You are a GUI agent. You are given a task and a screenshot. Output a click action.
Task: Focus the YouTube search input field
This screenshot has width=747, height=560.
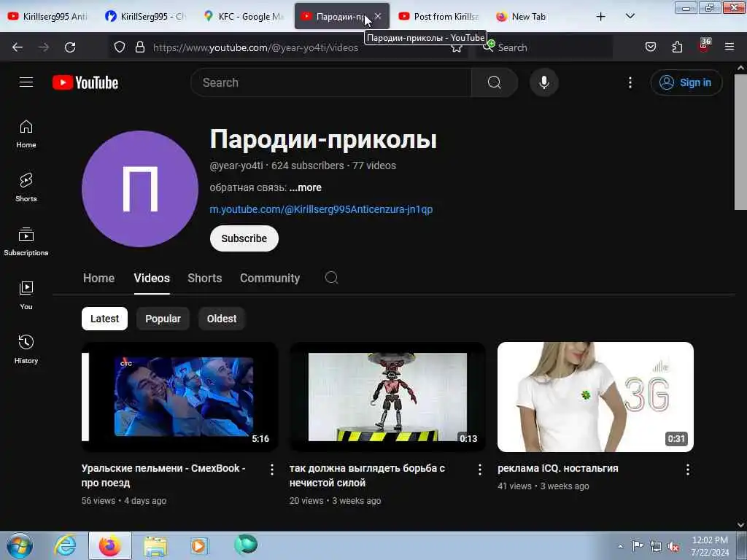[x=330, y=82]
